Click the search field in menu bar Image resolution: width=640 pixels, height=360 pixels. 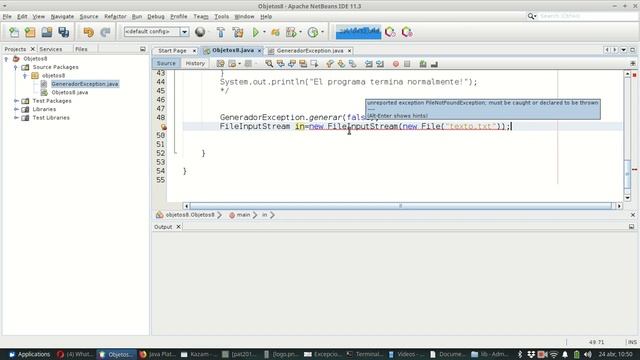(587, 16)
